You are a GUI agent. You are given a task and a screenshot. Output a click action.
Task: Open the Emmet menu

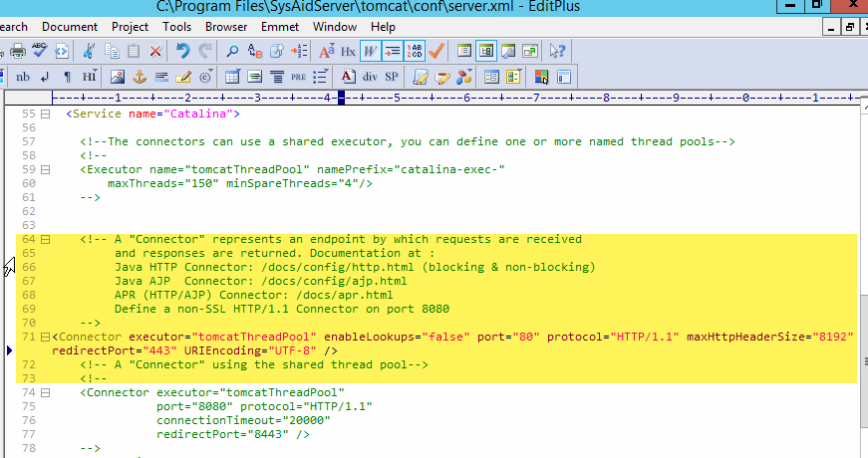[280, 27]
